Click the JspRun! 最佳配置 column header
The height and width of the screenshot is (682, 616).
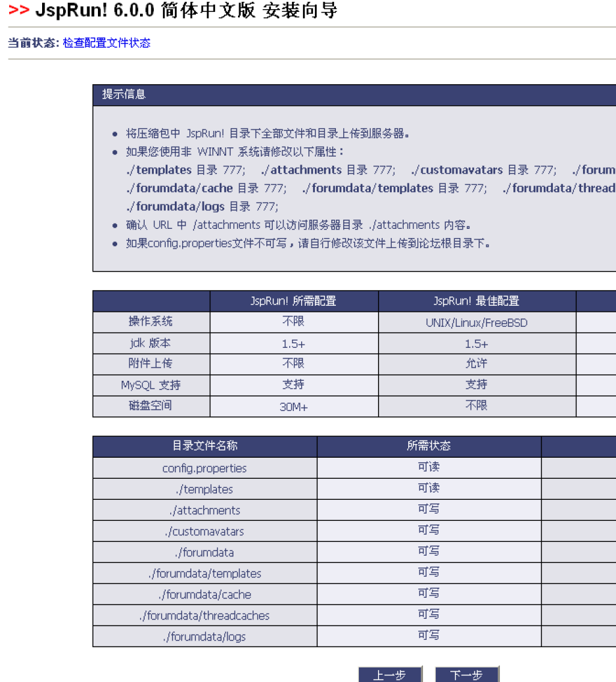476,301
